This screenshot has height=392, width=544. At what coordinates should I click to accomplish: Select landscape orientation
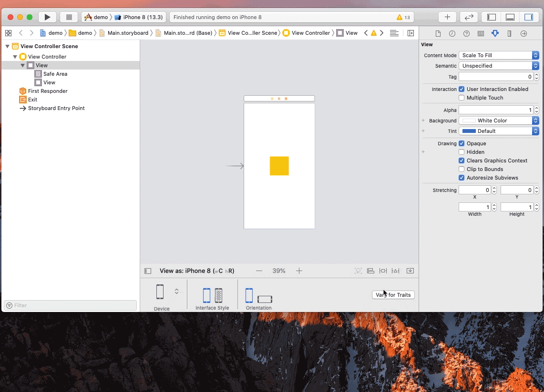[x=265, y=299]
